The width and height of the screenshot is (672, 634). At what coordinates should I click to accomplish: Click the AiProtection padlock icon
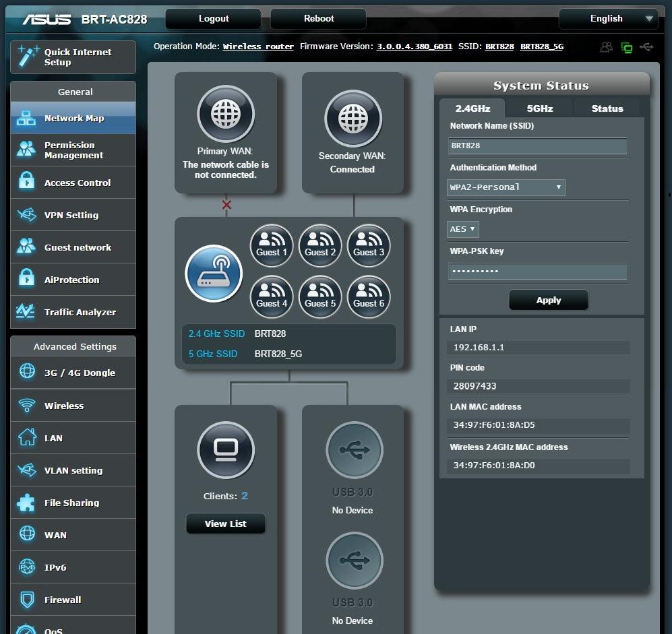click(26, 278)
